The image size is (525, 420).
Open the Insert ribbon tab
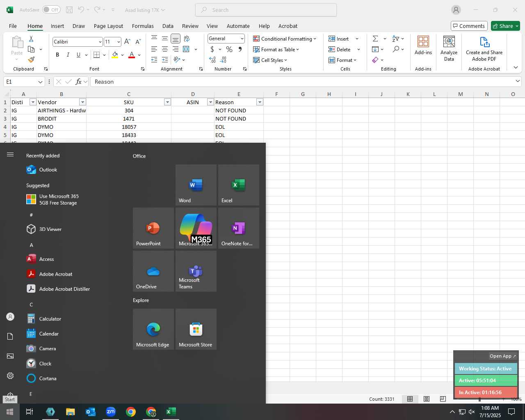tap(57, 26)
